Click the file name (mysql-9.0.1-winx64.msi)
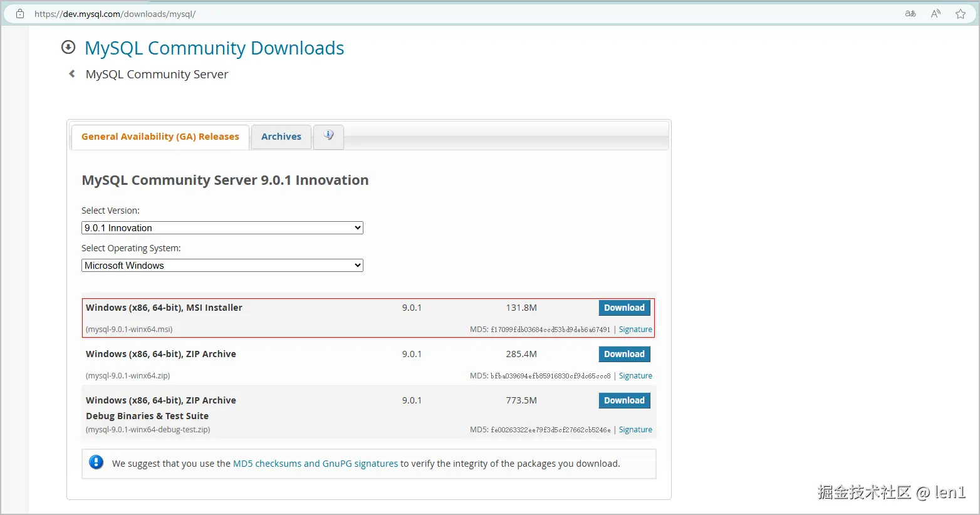980x515 pixels. click(x=129, y=330)
